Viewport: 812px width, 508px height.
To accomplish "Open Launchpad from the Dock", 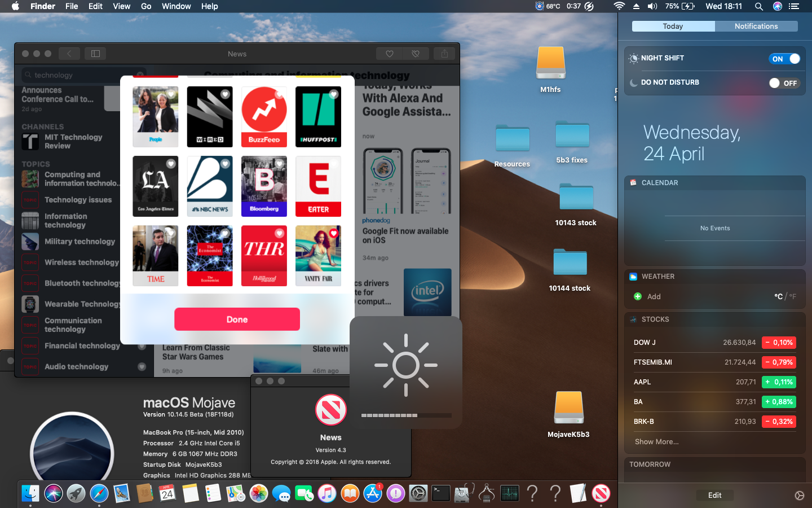I will coord(76,493).
